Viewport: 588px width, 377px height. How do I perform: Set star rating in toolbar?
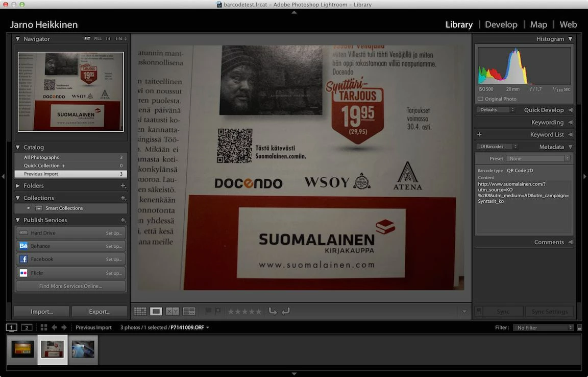click(x=244, y=311)
